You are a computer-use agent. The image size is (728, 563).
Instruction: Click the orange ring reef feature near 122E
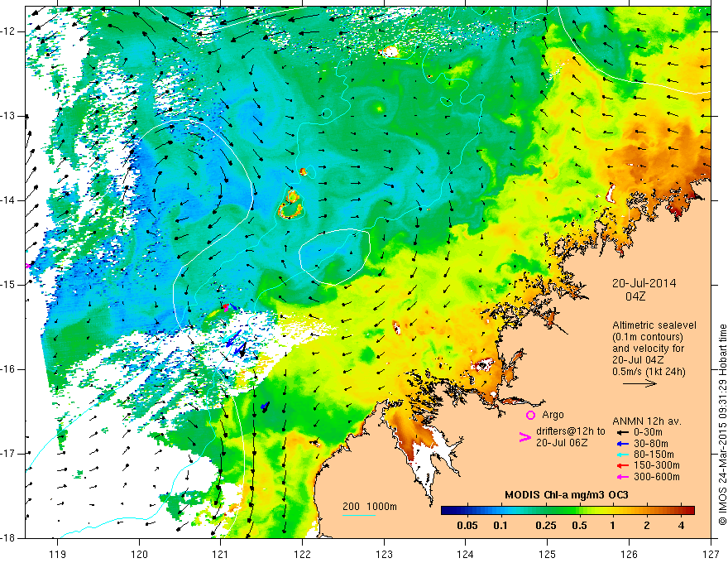pos(291,205)
